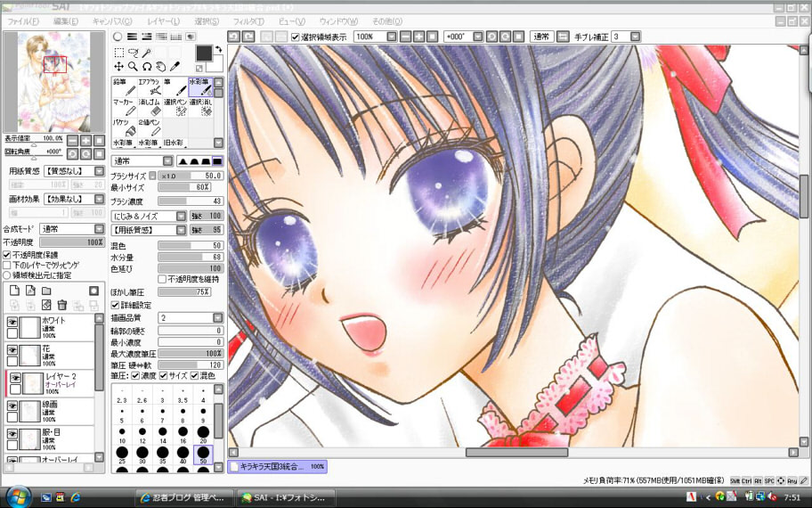The height and width of the screenshot is (508, 812).
Task: Choose the 鉛筆 pencil brush
Action: 125,87
